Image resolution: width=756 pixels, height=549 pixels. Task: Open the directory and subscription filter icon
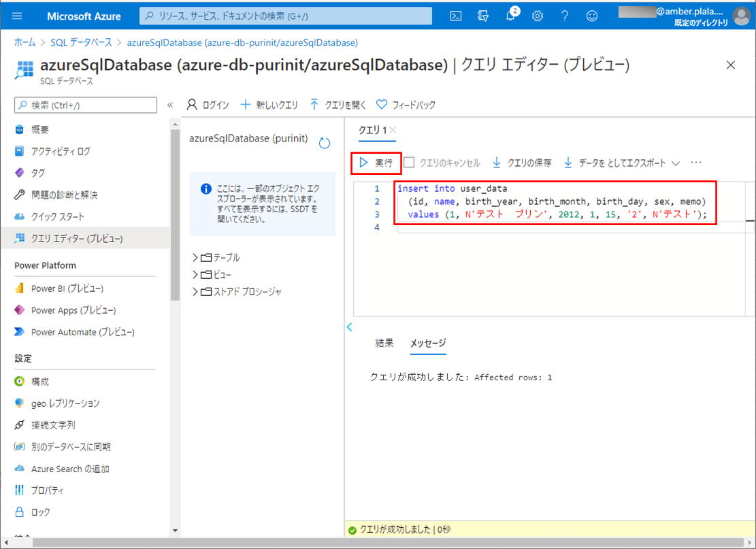click(x=483, y=16)
